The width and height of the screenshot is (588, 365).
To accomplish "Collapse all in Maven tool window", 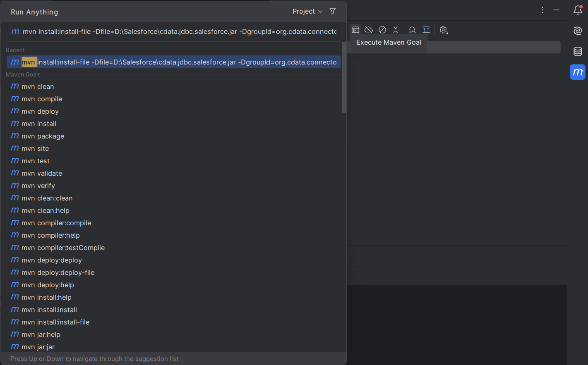I will [396, 30].
